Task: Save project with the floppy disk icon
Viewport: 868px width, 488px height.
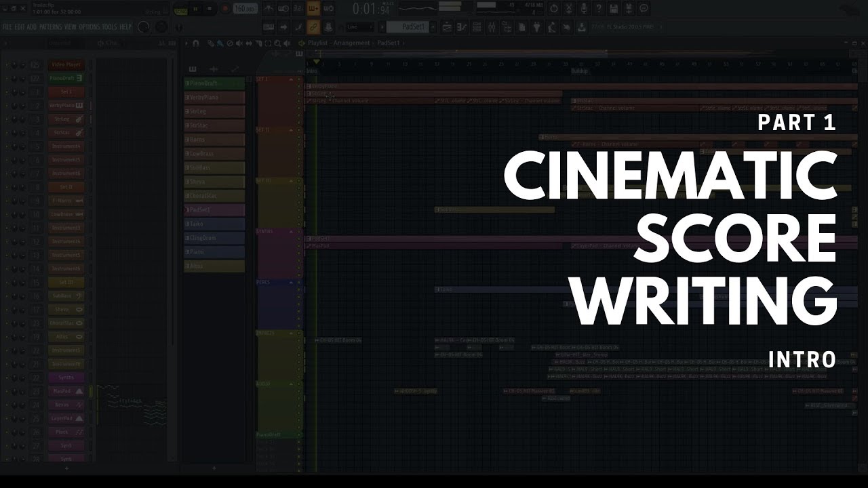Action: coord(613,8)
